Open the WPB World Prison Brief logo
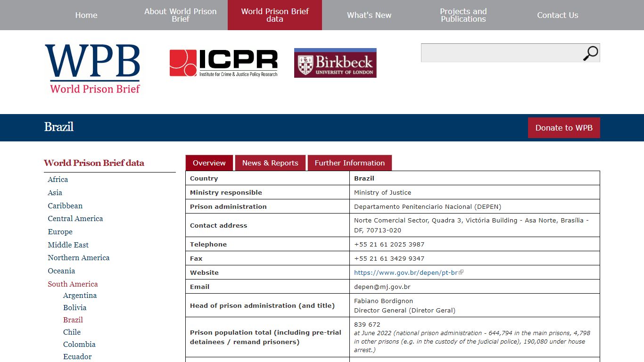The height and width of the screenshot is (362, 644). pyautogui.click(x=93, y=69)
